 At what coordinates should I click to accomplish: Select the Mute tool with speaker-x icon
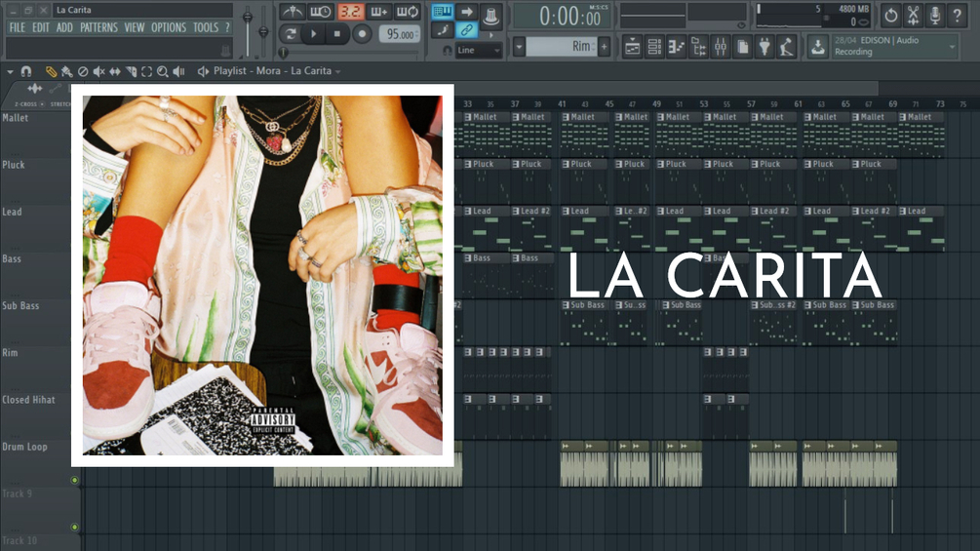point(98,71)
